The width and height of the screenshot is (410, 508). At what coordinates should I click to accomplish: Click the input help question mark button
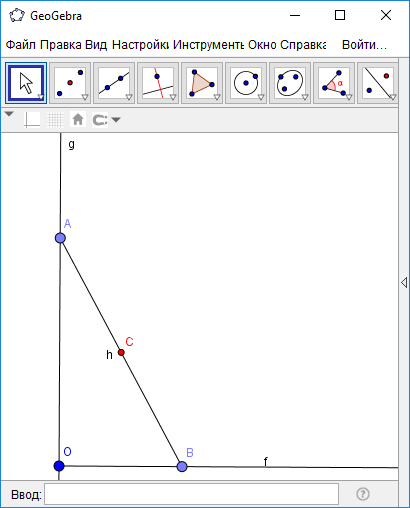point(363,494)
